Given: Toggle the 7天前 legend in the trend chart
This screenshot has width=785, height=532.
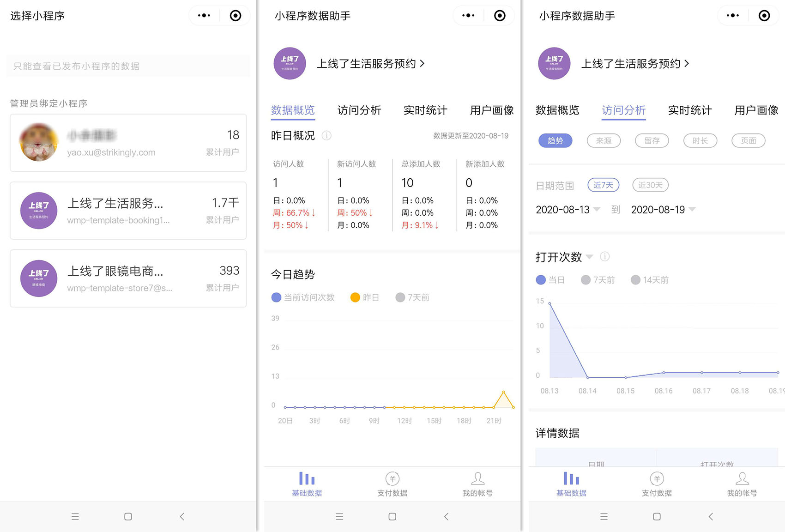Looking at the screenshot, I should [412, 297].
